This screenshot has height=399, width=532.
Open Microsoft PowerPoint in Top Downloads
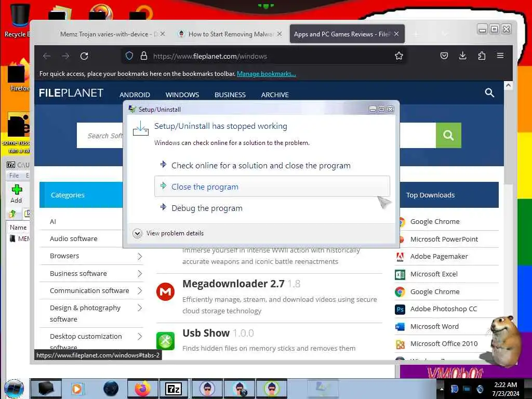444,239
